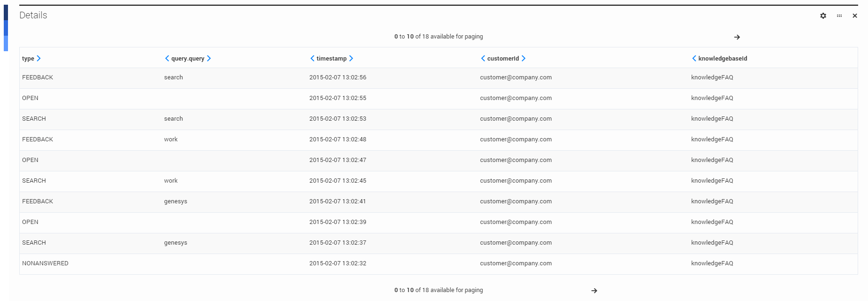Move the type column right
Viewport: 868px width, 301px height.
click(x=39, y=58)
